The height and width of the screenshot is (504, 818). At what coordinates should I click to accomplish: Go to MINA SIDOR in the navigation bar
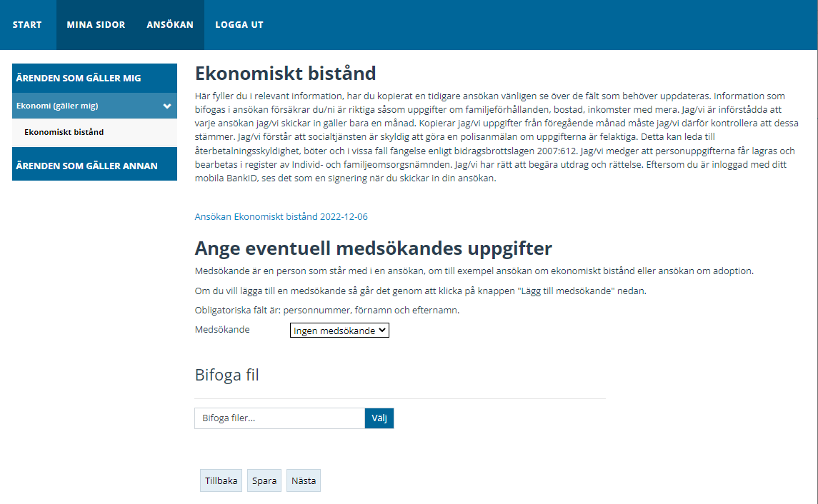point(96,24)
